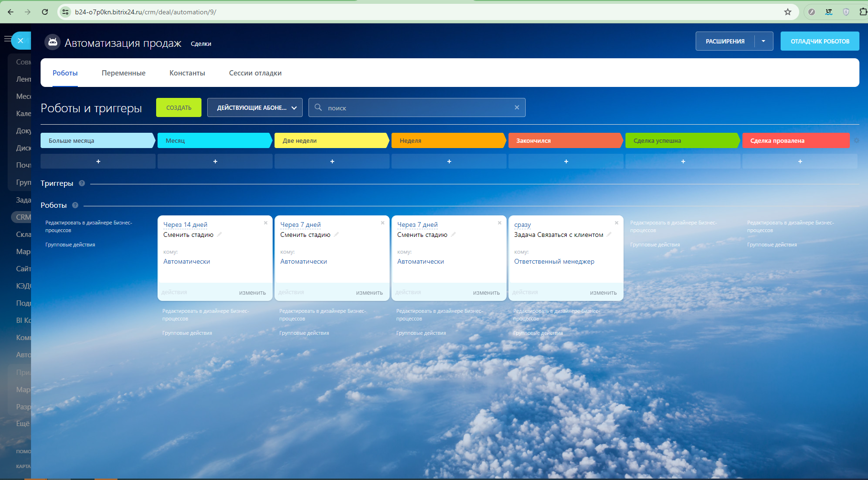Open the Триггеры help question mark
The width and height of the screenshot is (868, 480).
(82, 183)
